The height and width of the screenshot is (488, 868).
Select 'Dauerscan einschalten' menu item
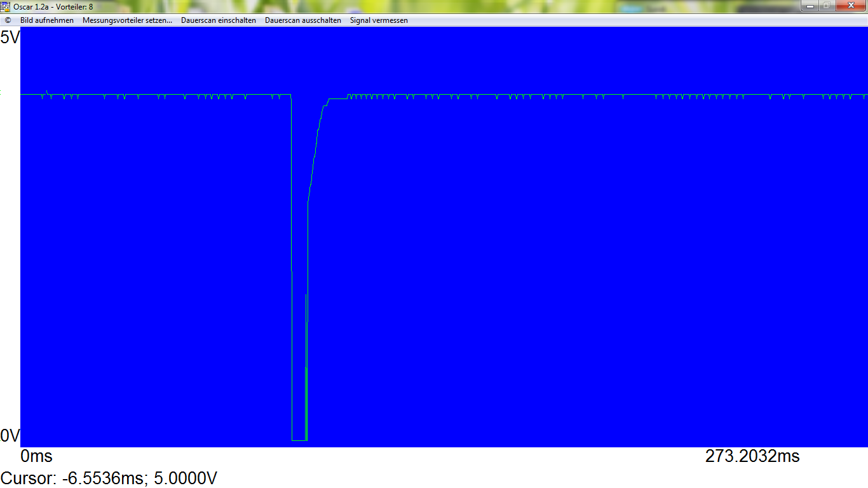pos(219,20)
